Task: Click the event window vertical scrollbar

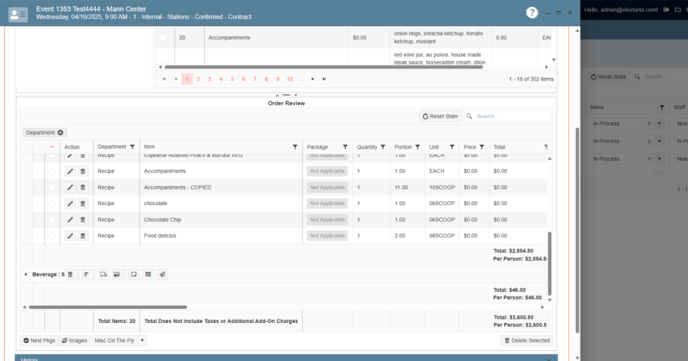Action: tap(577, 230)
